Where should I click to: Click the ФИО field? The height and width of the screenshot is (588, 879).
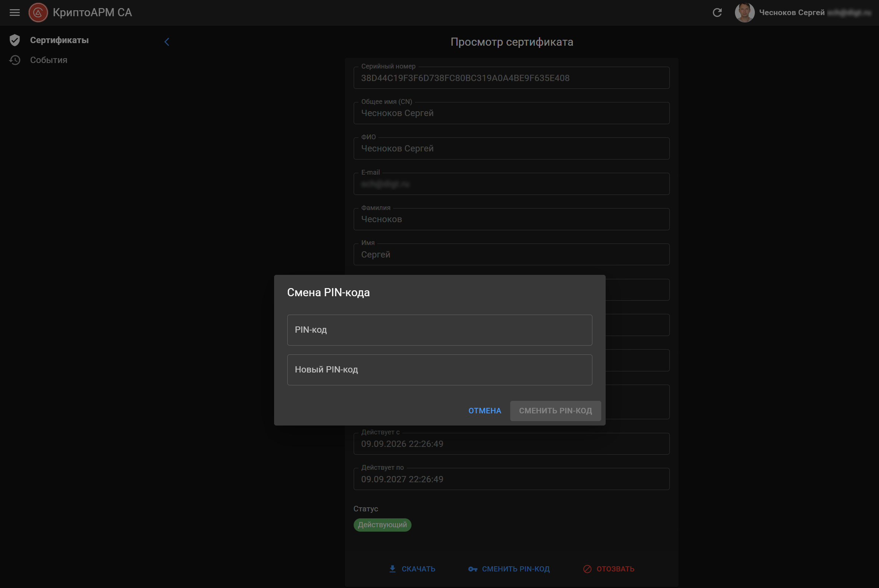tap(511, 148)
